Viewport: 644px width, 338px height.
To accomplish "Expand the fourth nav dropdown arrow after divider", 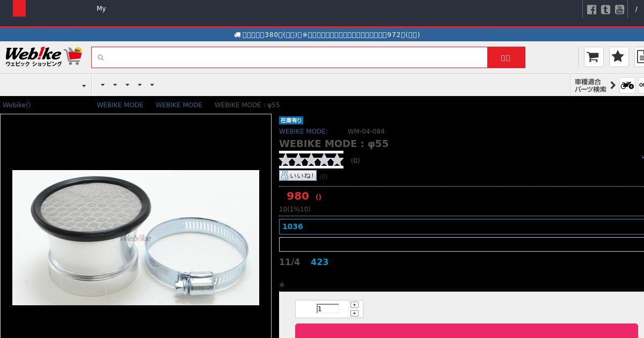I will pos(140,85).
